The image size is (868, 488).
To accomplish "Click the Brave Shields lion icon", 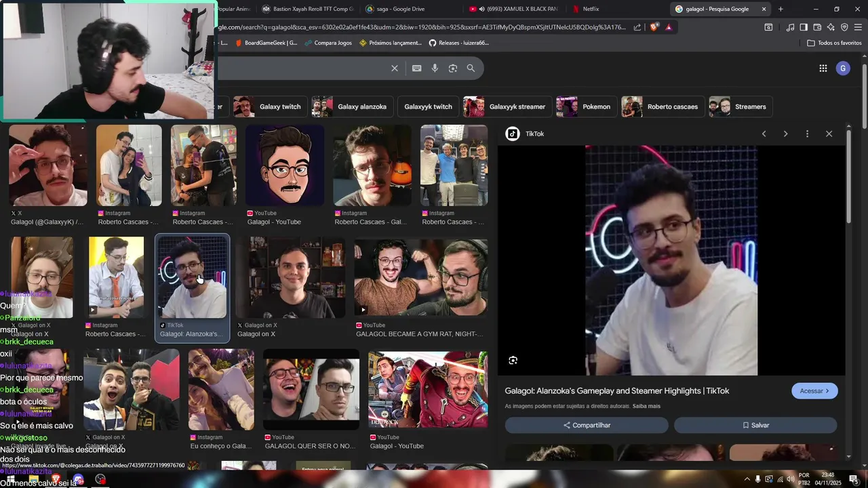I will (x=654, y=27).
